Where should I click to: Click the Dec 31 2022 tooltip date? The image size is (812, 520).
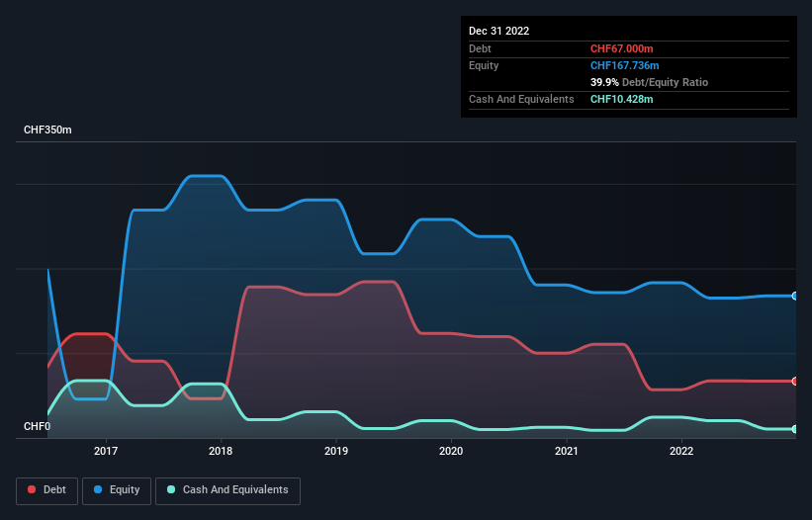click(498, 31)
